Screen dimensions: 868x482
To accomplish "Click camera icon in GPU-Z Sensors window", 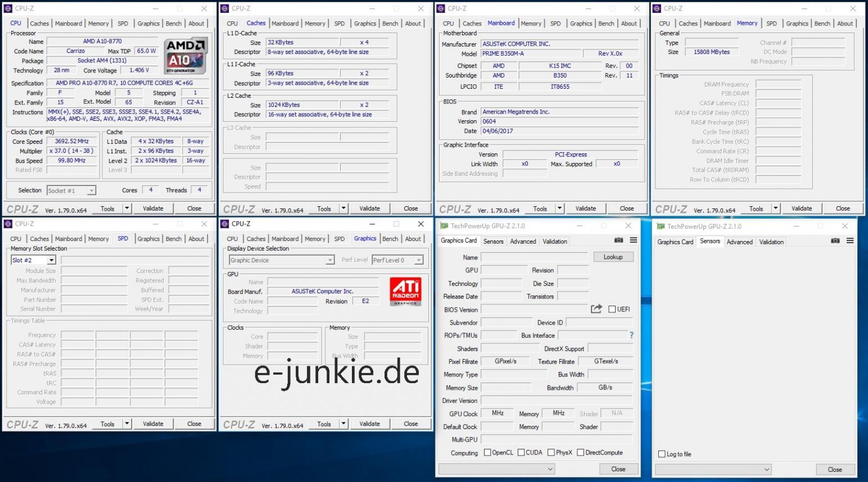I will (835, 241).
